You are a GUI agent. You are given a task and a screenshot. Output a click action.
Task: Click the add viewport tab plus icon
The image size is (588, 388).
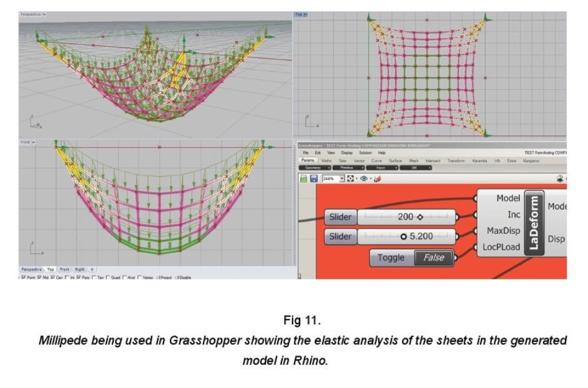click(x=92, y=269)
